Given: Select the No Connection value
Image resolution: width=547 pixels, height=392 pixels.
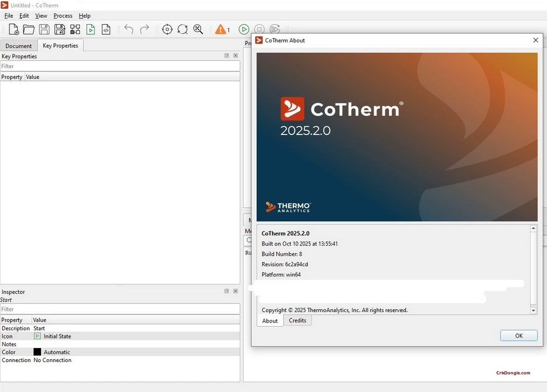Looking at the screenshot, I should click(x=52, y=360).
